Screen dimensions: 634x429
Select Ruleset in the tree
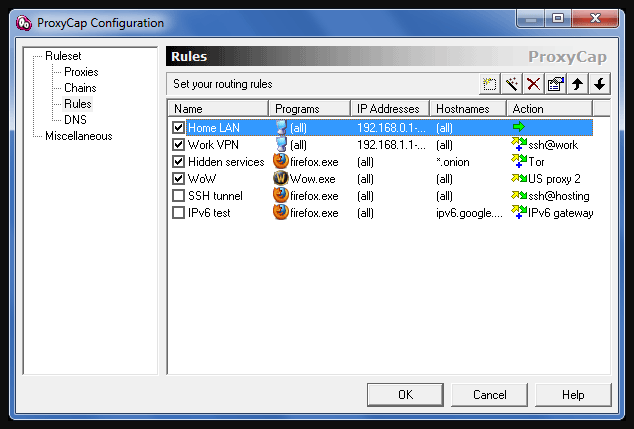(63, 56)
